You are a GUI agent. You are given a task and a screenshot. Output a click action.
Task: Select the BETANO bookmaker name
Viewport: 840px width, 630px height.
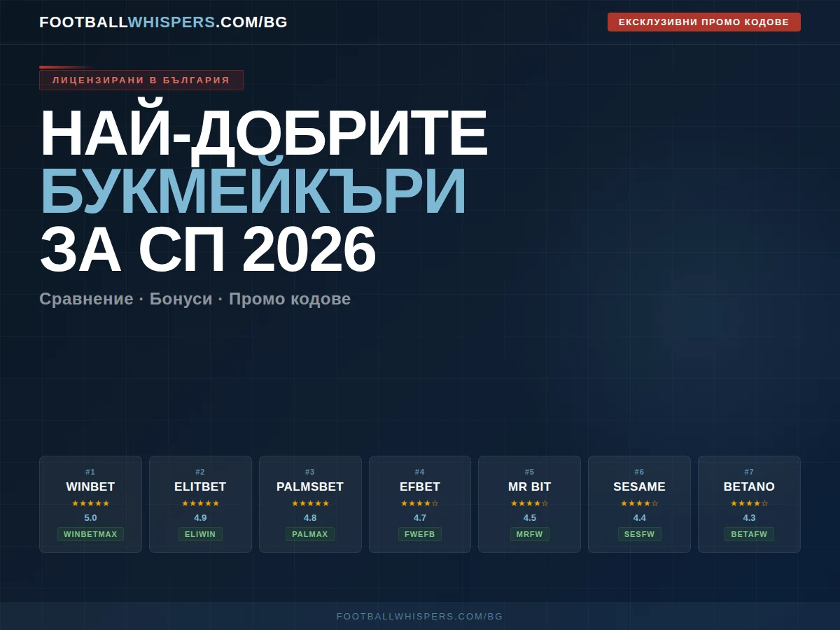[749, 486]
